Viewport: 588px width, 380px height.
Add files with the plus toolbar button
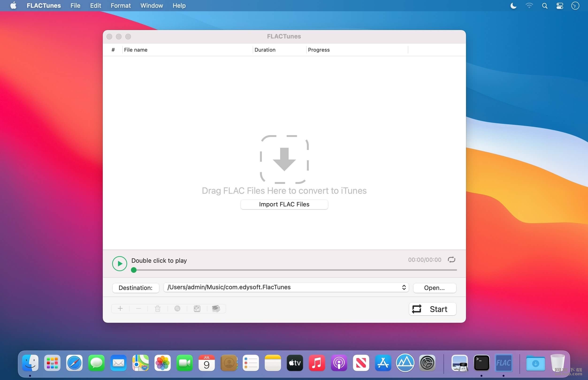click(x=120, y=308)
